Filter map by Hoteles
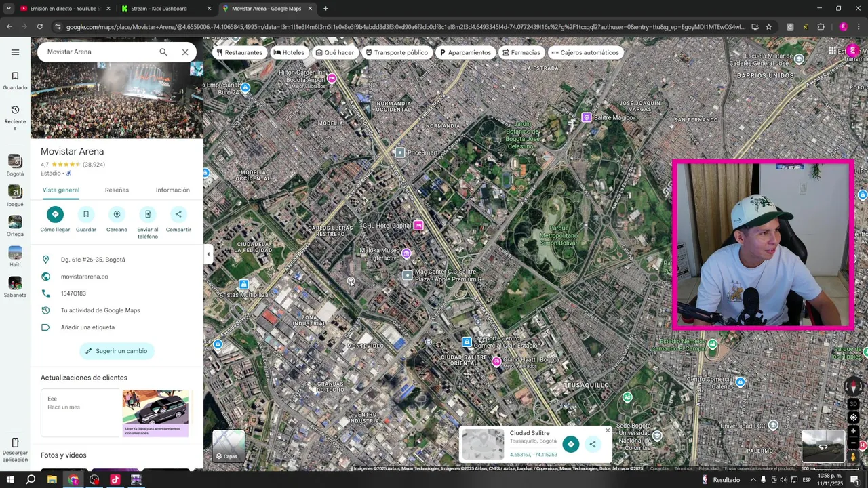 pyautogui.click(x=289, y=52)
